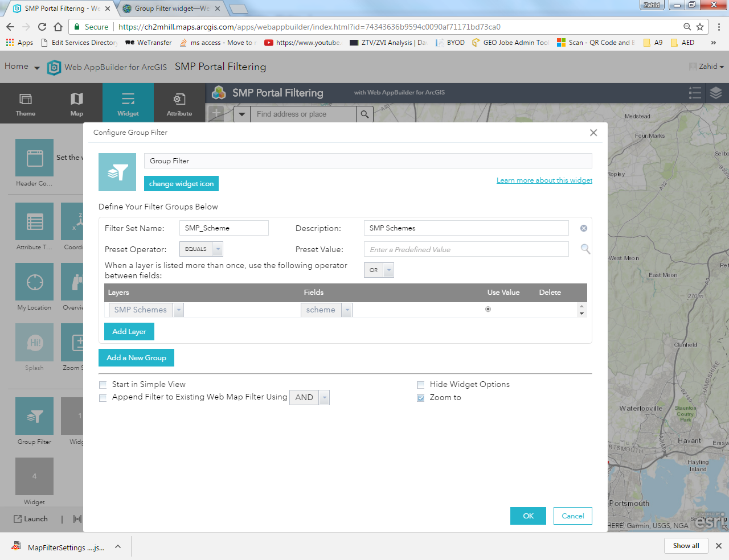Click the Group Filter widget tile in sidebar
This screenshot has width=729, height=560.
tap(34, 416)
